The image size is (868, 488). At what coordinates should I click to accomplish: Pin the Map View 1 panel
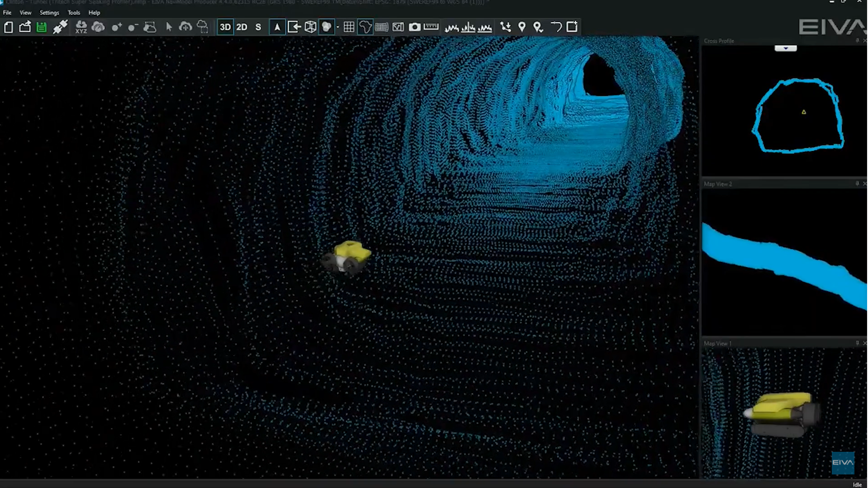857,343
